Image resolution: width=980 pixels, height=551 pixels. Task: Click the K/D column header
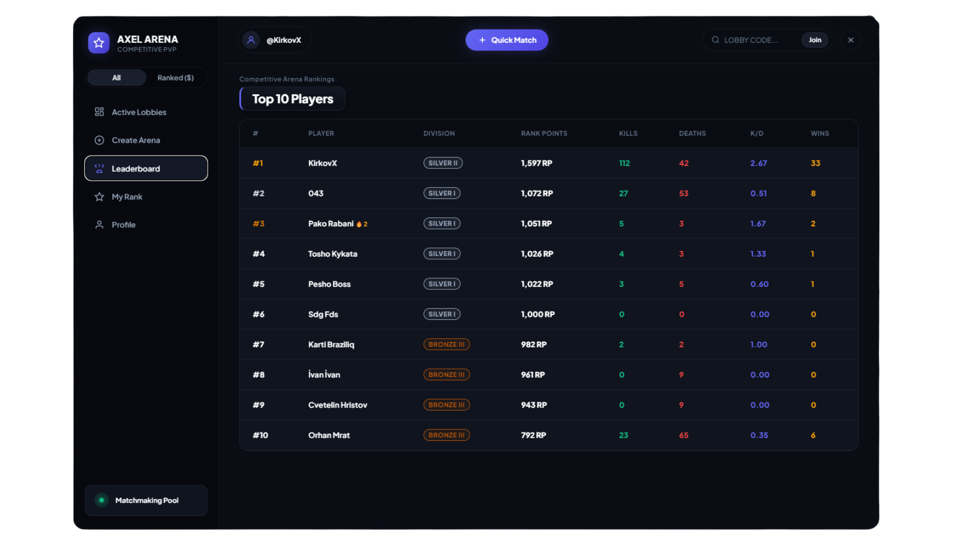(757, 133)
